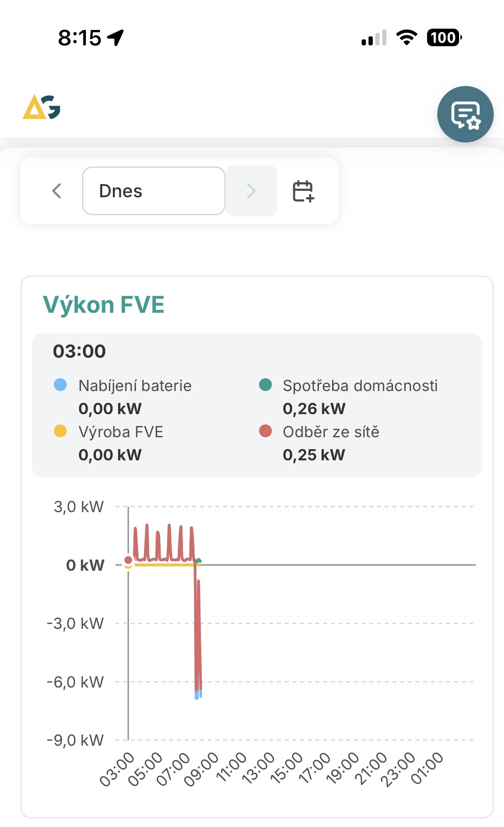Image resolution: width=504 pixels, height=827 pixels.
Task: Select the Výkon FVE chart heading
Action: click(104, 305)
